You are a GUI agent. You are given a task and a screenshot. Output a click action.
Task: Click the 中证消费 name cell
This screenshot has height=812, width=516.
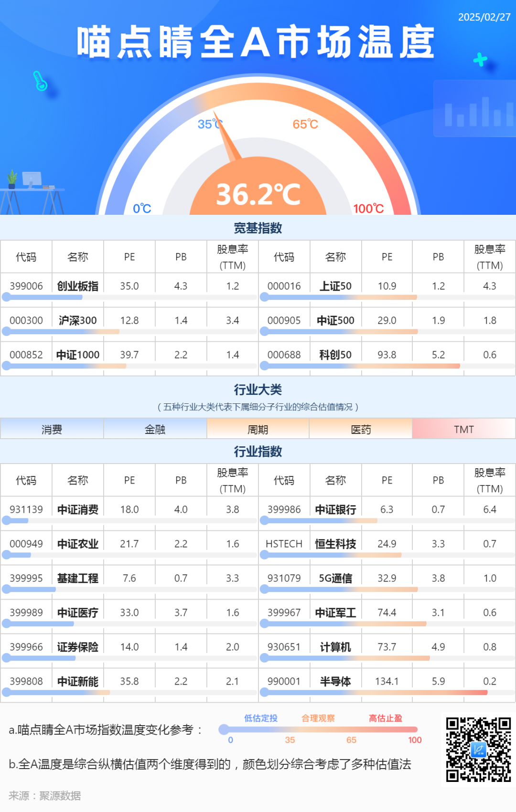78,509
